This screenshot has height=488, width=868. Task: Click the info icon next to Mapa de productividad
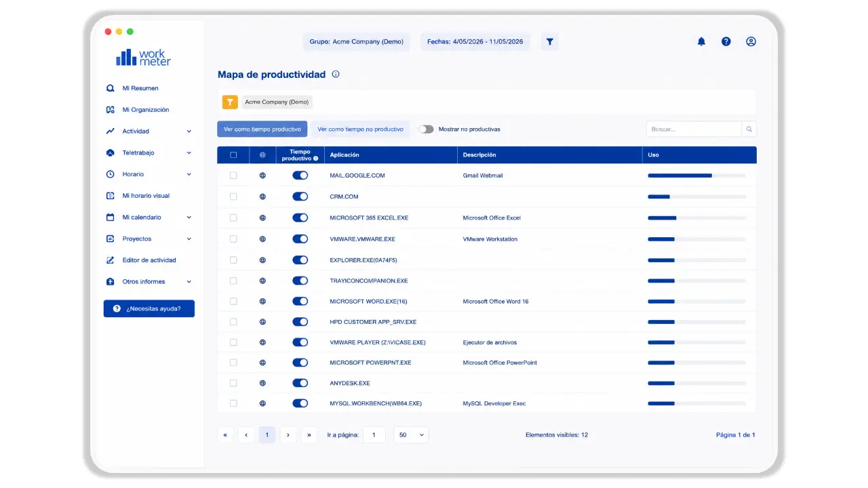(336, 75)
